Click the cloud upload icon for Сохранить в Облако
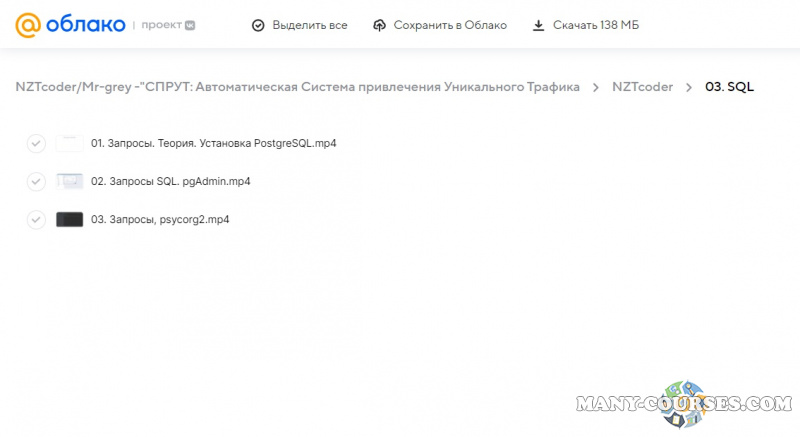The image size is (800, 437). coord(379,25)
